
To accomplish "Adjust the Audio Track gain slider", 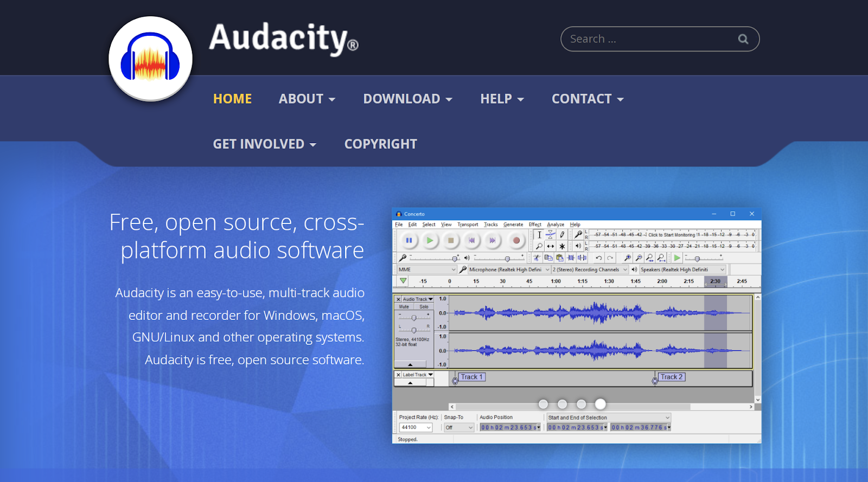I will [414, 318].
